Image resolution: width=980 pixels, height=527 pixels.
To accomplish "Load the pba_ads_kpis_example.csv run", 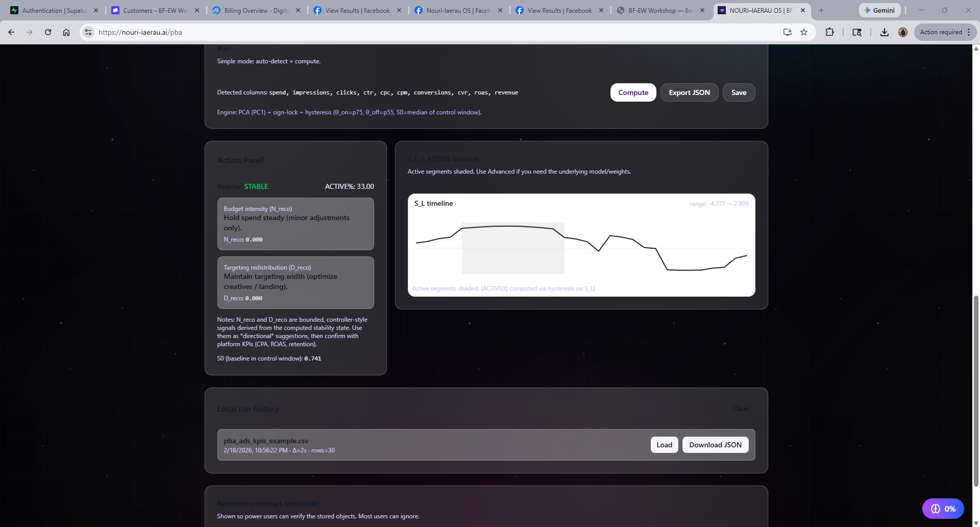I will point(664,445).
